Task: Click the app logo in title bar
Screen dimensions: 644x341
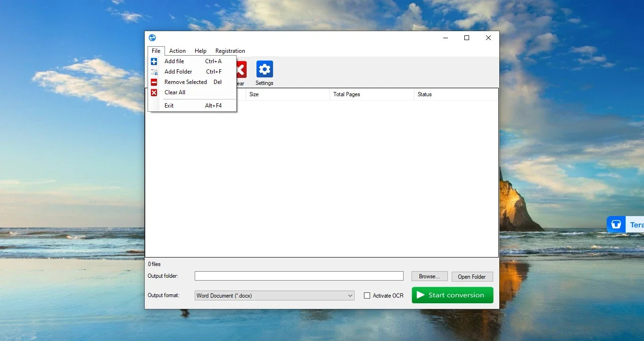Action: click(152, 38)
